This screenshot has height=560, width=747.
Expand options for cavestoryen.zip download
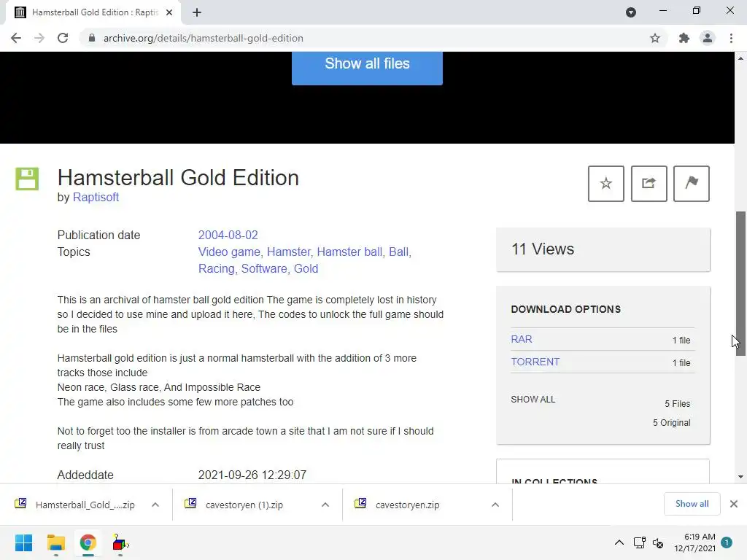click(x=495, y=505)
